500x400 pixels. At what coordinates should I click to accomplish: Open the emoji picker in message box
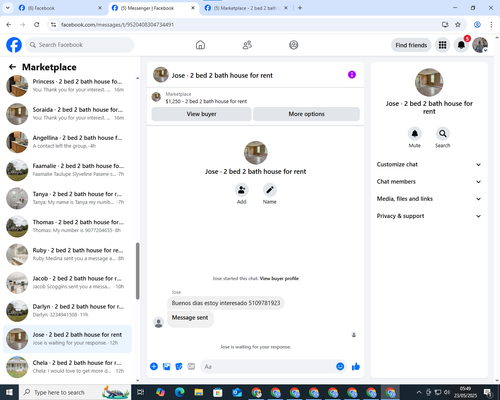point(340,366)
